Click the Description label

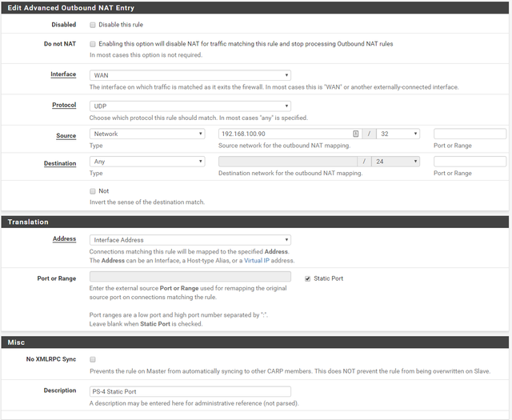point(60,390)
